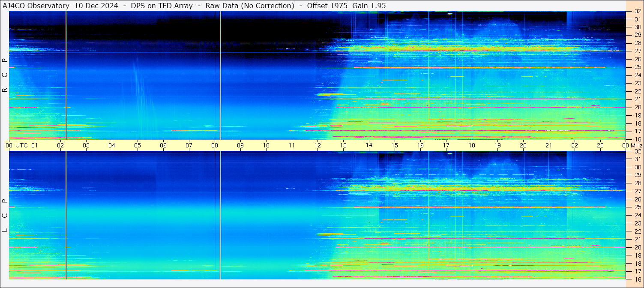
Task: Click the Raw Data (No Correction) header text
Action: [x=250, y=6]
